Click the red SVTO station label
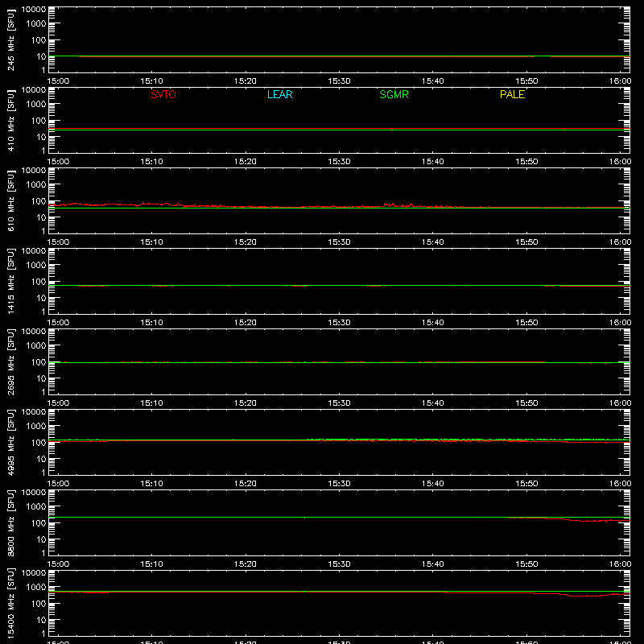The image size is (644, 644). click(163, 94)
